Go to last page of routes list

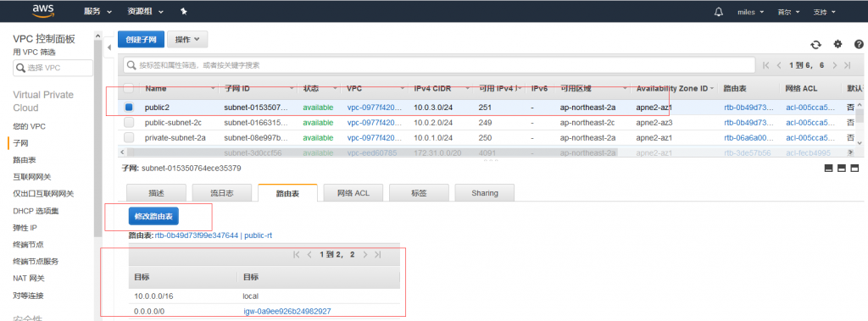coord(377,255)
